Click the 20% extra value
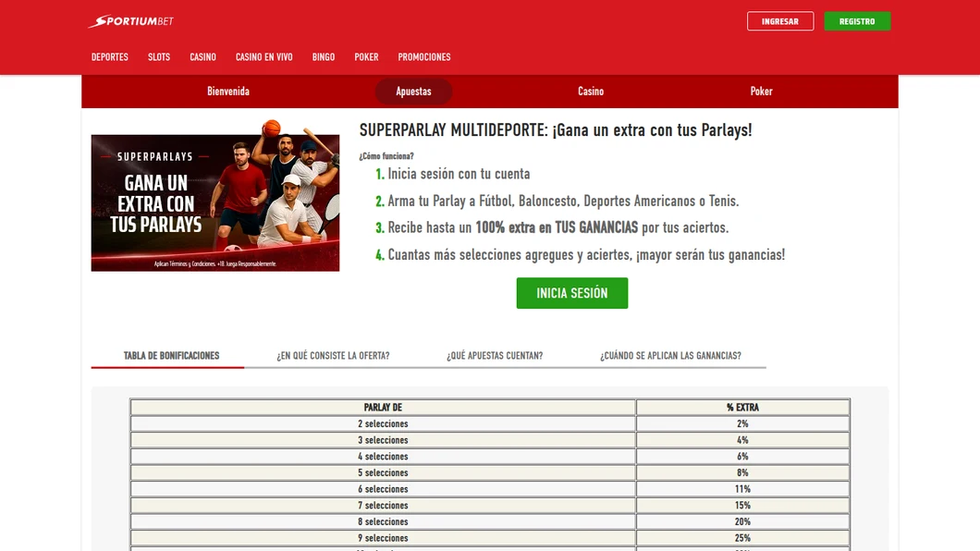Viewport: 980px width, 551px height. (x=742, y=521)
